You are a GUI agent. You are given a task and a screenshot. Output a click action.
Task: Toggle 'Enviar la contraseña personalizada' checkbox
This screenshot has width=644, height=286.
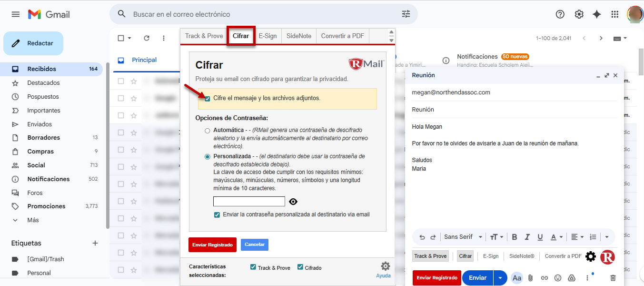pos(217,214)
